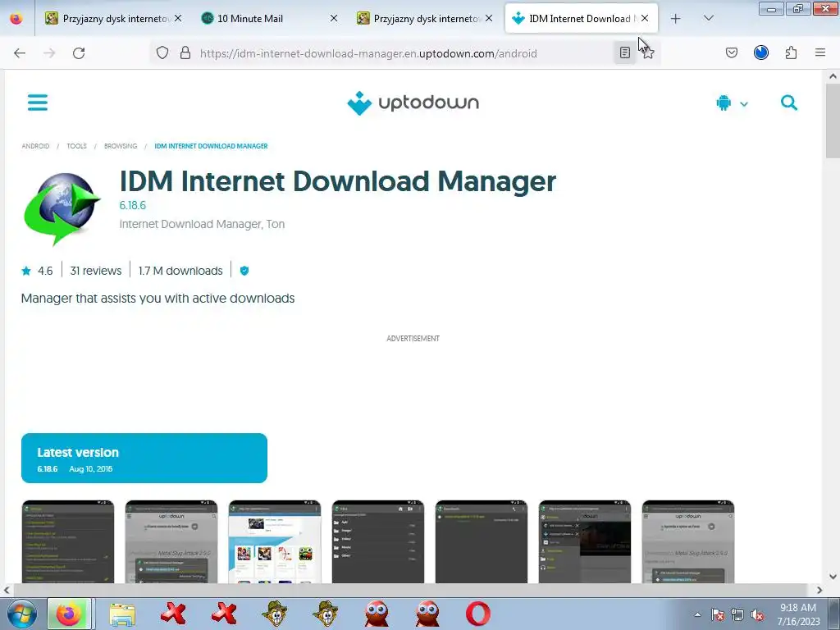Click the Action Center flag icon
This screenshot has width=840, height=630.
coord(717,615)
